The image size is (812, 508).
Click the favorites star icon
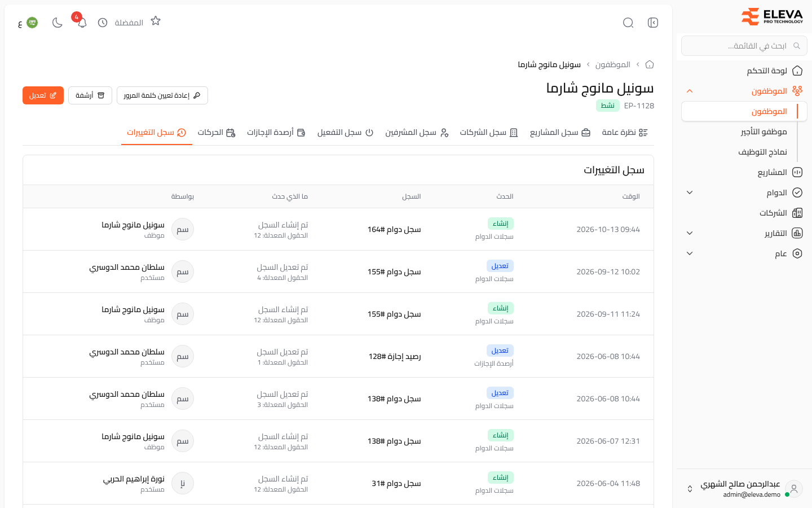pos(156,21)
